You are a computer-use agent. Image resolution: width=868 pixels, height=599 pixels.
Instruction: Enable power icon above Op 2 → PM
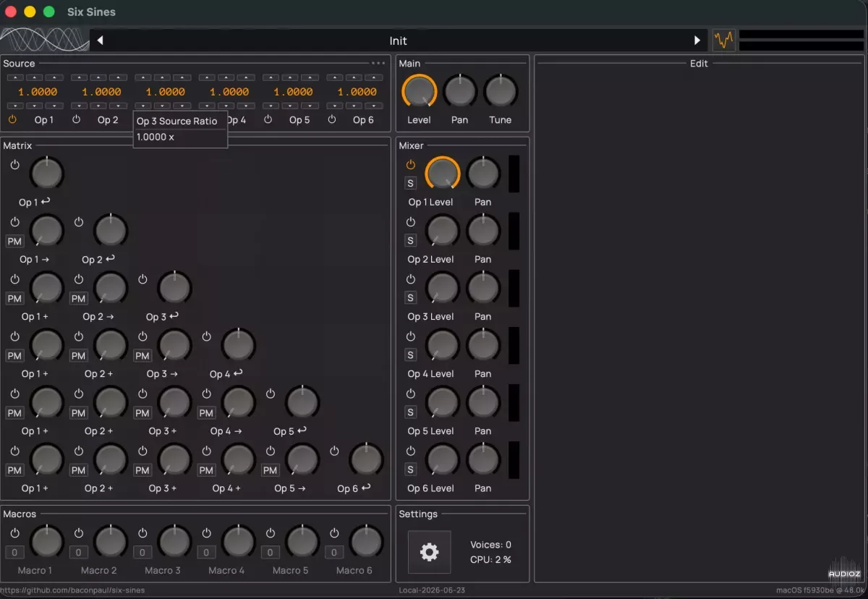coord(78,279)
